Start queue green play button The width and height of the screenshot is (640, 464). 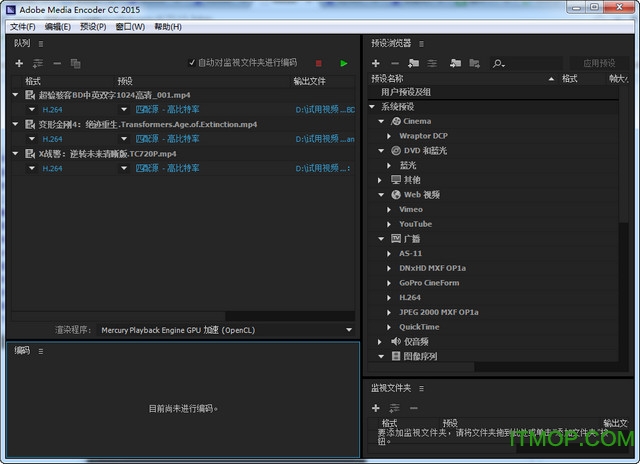click(x=344, y=63)
